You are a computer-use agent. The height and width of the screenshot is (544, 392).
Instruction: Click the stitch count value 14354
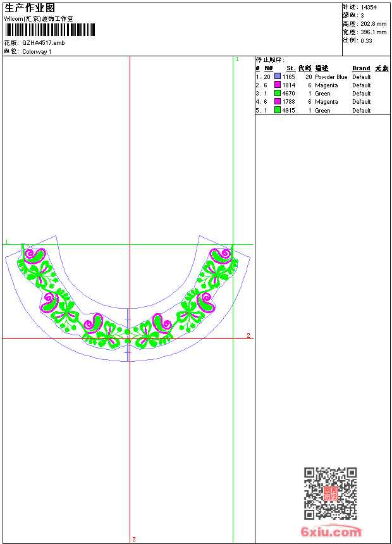(x=369, y=7)
